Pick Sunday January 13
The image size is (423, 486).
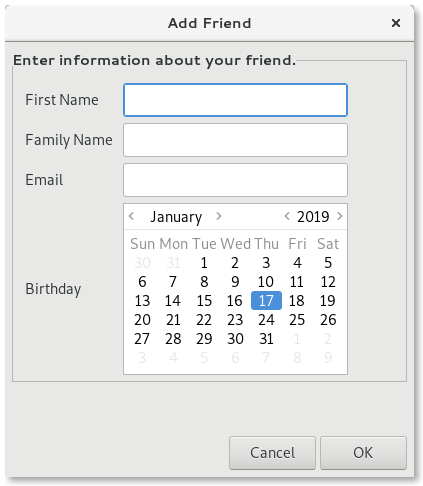142,301
